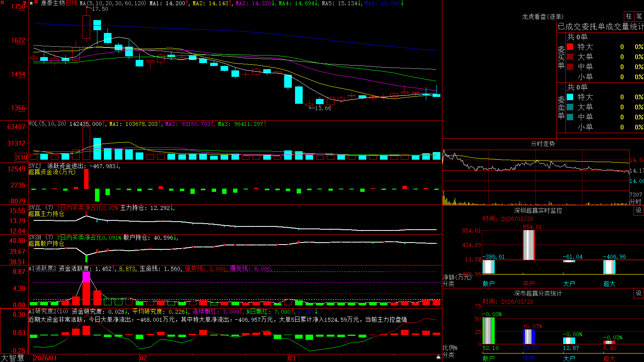Viewport: 644px width, 362px height.
Task: Click the 康泰生物 stock name
Action: point(53,3)
